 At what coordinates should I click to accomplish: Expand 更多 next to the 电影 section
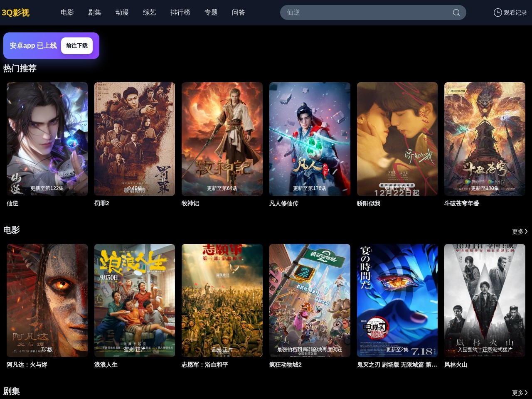(520, 232)
